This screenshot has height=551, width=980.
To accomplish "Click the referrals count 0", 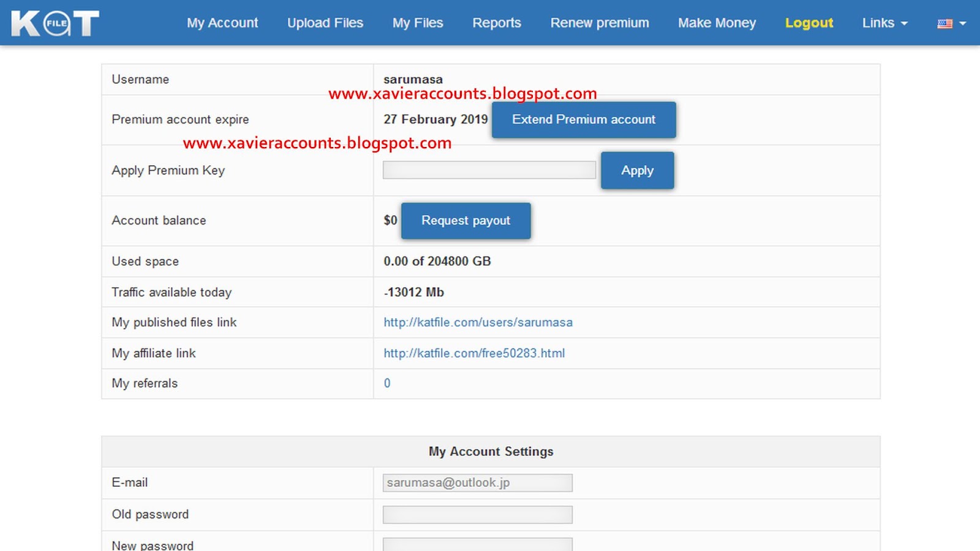I will 387,383.
